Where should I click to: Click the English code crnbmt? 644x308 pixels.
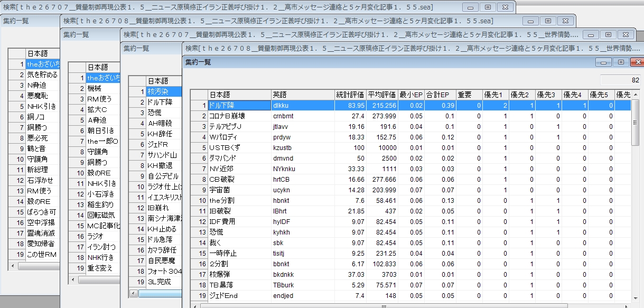[303, 116]
